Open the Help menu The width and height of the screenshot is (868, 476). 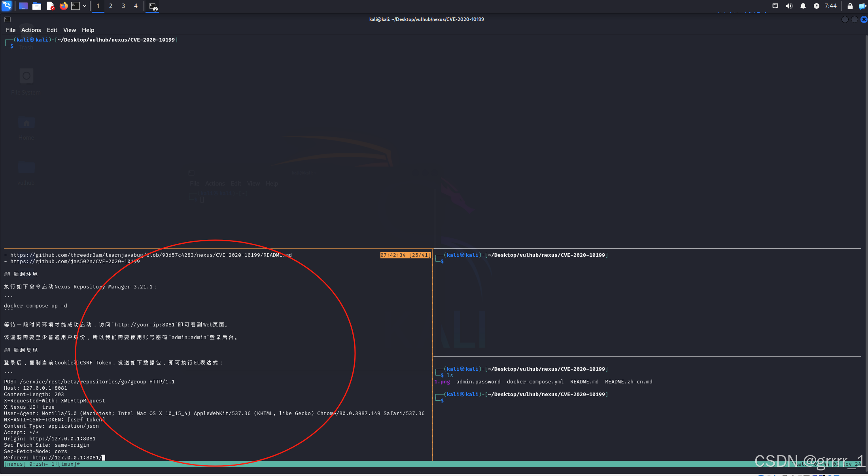(x=88, y=30)
